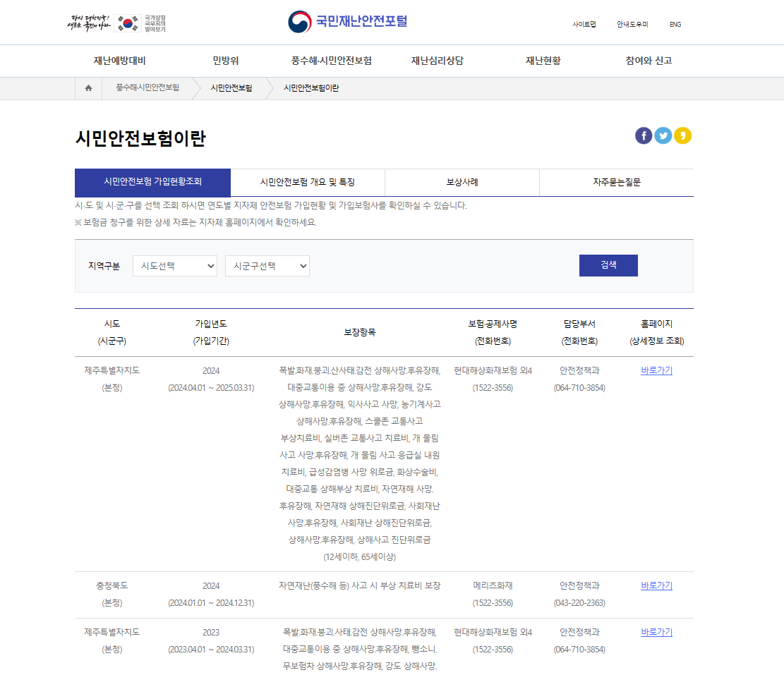Image resolution: width=784 pixels, height=675 pixels.
Task: Open the 보상사례 tab
Action: (462, 183)
